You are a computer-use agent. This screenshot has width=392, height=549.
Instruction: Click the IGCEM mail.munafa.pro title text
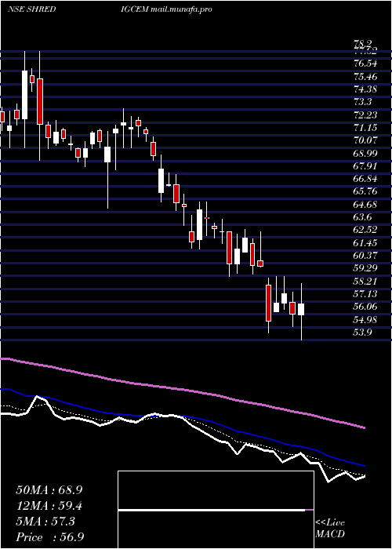(166, 9)
